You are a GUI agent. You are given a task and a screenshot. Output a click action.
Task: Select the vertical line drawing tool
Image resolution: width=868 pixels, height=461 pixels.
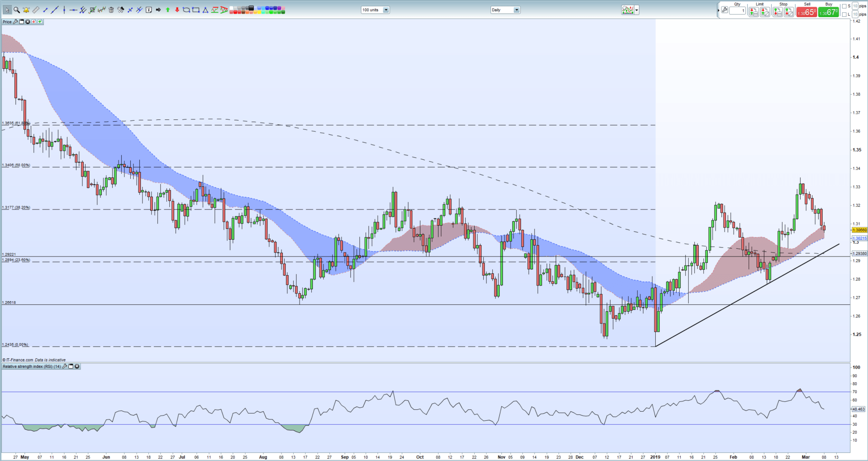(64, 10)
